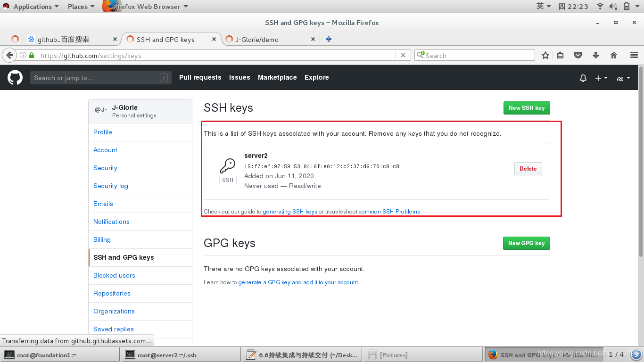Open the Downloads arrow icon

click(x=596, y=55)
